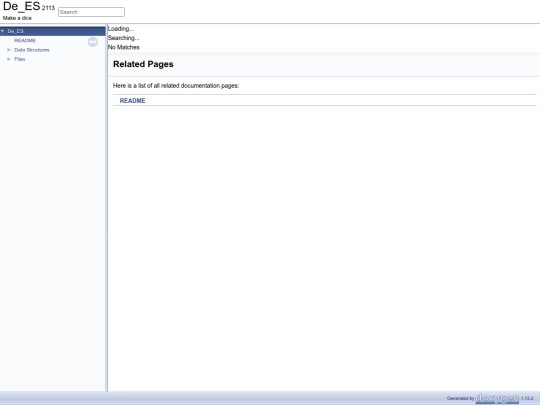The image size is (540, 405).
Task: Click the Related Pages heading
Action: coord(143,64)
